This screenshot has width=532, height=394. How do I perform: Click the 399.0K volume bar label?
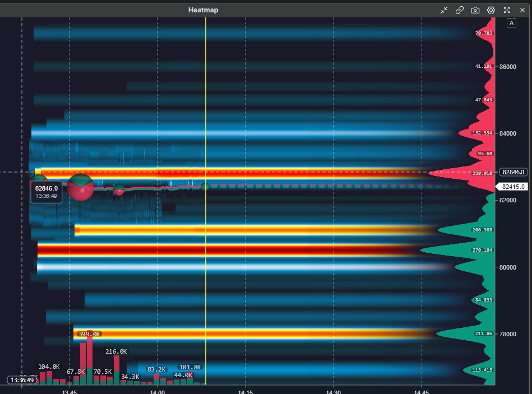pyautogui.click(x=89, y=334)
